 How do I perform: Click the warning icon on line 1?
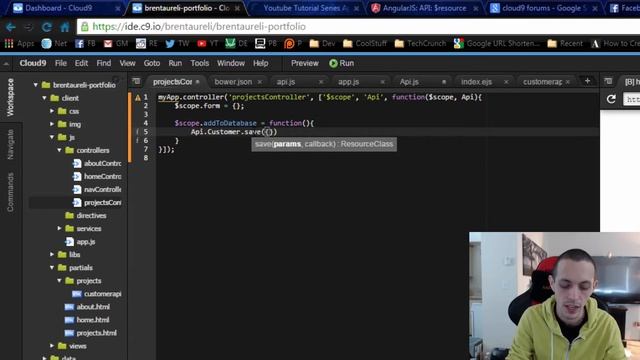tap(138, 98)
